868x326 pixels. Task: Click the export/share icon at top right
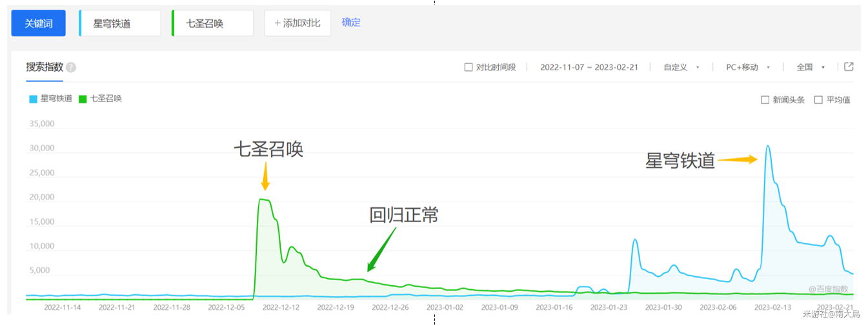click(849, 66)
